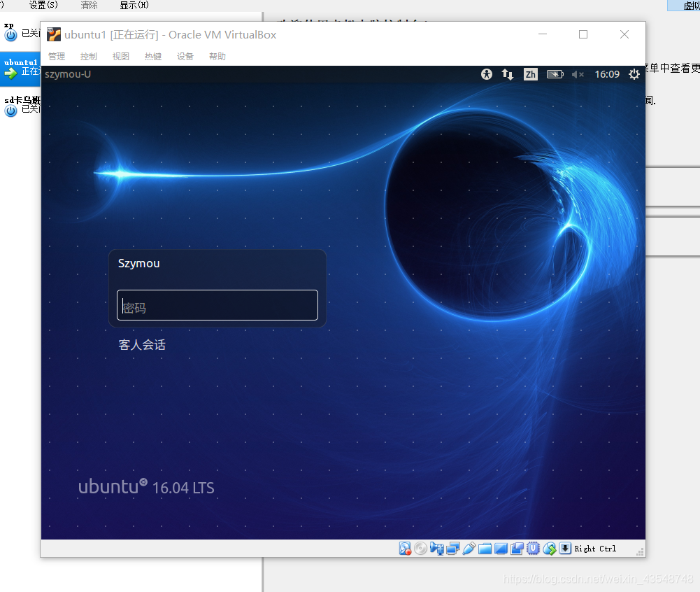Select the xp VM in manager list
This screenshot has width=700, height=592.
pos(20,31)
